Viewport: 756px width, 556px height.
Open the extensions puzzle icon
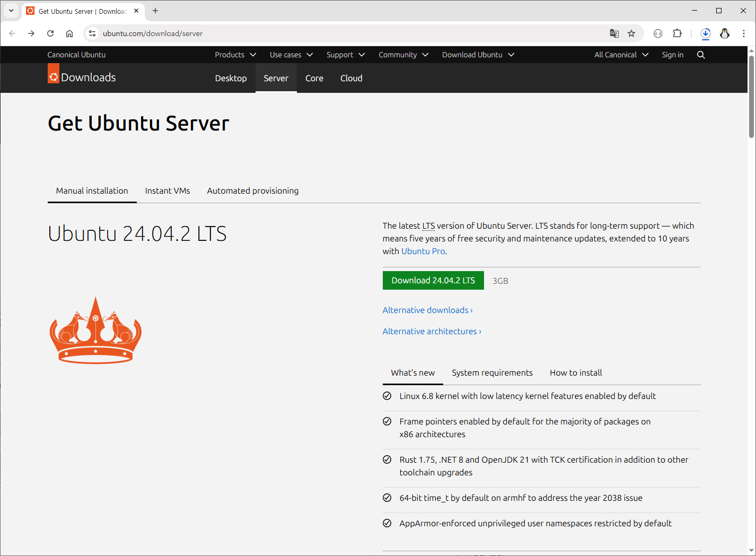point(677,33)
